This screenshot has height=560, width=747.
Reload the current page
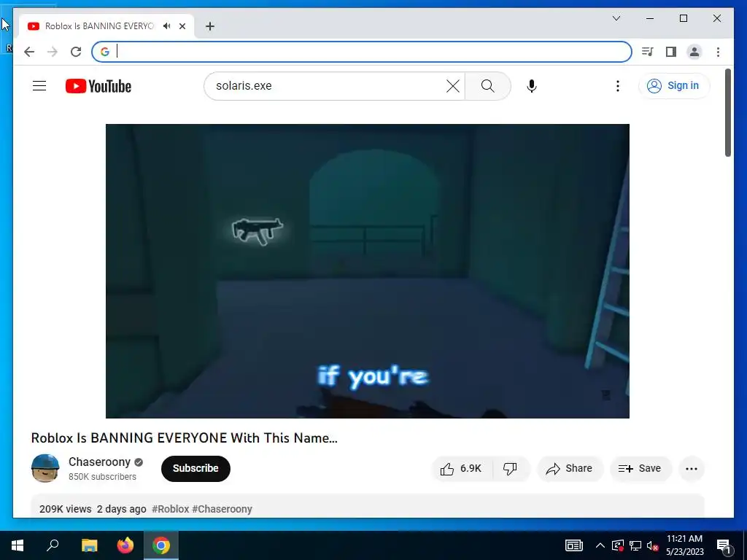pyautogui.click(x=76, y=52)
